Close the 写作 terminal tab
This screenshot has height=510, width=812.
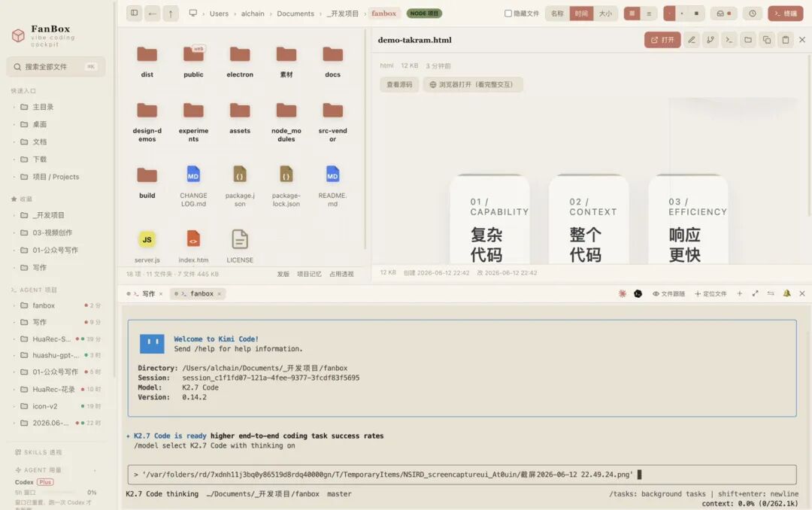pos(161,294)
